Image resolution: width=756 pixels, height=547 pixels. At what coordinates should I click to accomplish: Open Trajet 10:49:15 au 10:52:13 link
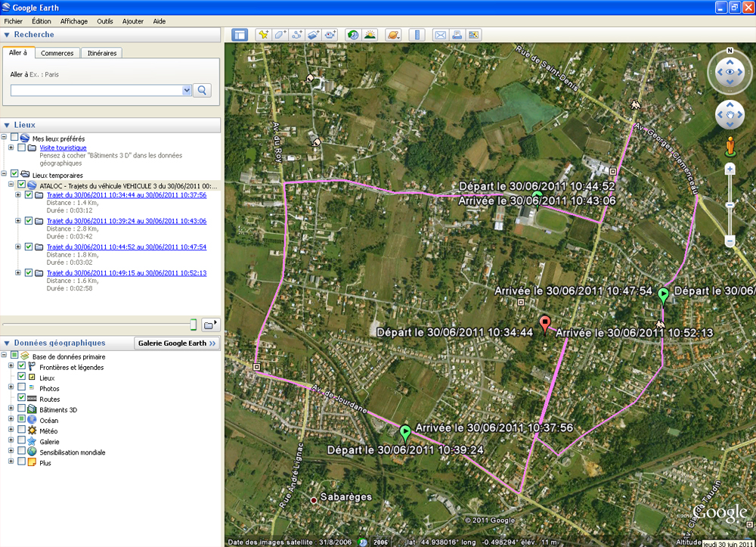(126, 272)
